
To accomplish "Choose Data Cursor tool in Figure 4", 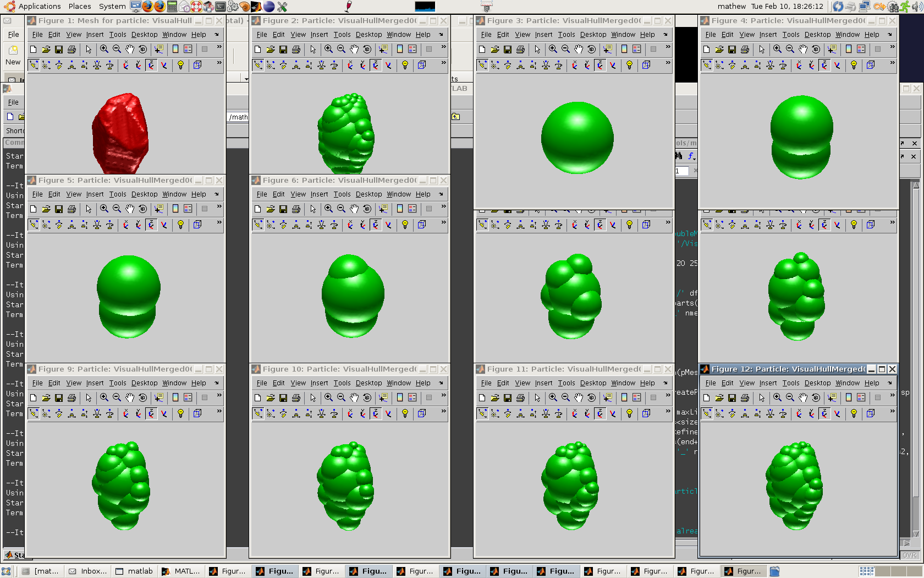I will [832, 49].
